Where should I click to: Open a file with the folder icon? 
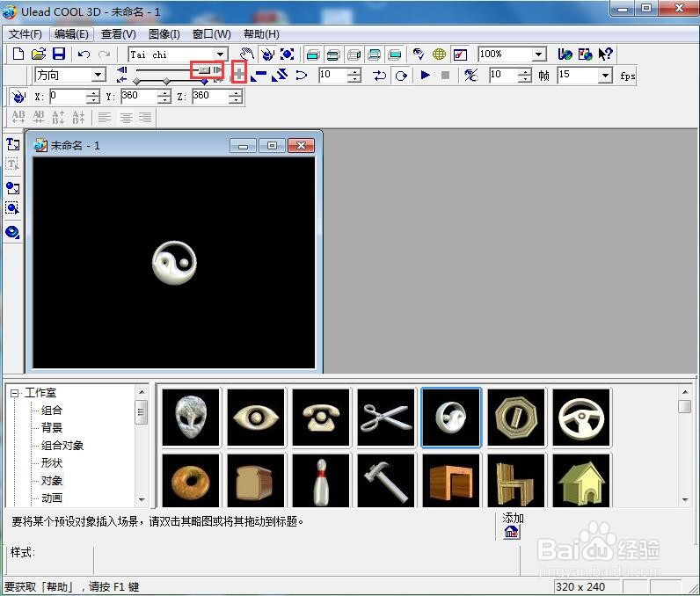(x=39, y=54)
